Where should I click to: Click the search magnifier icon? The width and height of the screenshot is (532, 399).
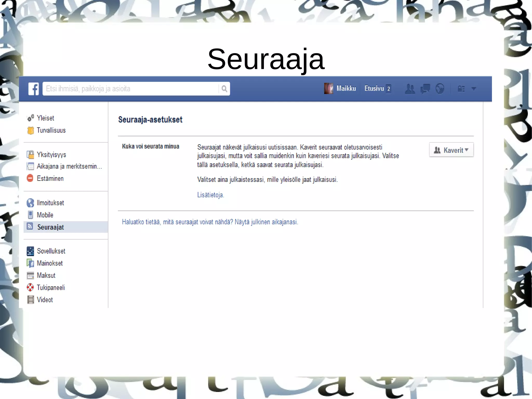pyautogui.click(x=224, y=89)
